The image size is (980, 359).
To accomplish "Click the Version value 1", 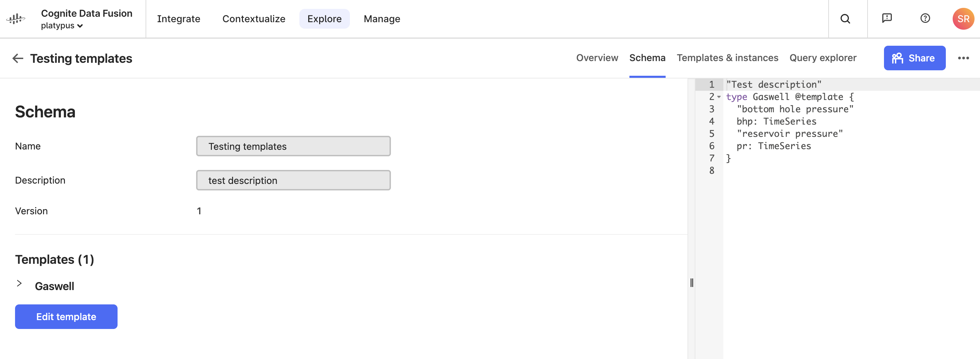I will 199,211.
